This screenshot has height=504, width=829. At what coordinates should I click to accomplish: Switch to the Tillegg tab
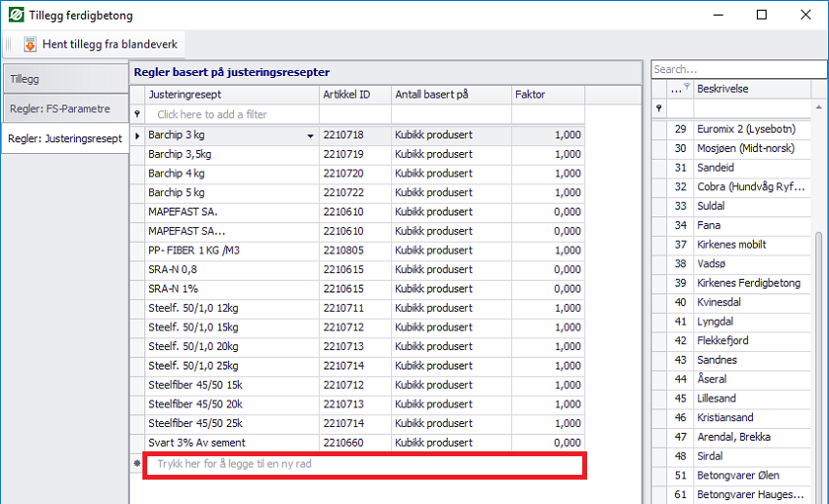pyautogui.click(x=63, y=78)
